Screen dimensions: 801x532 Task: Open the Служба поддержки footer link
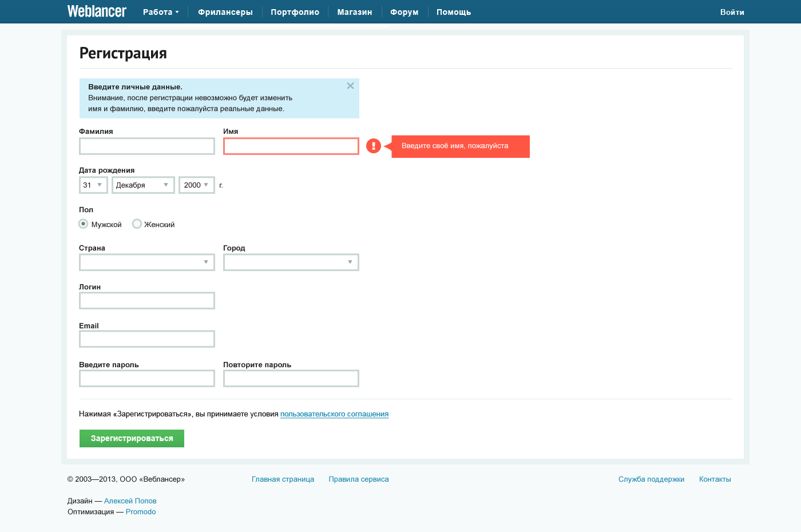pyautogui.click(x=651, y=479)
